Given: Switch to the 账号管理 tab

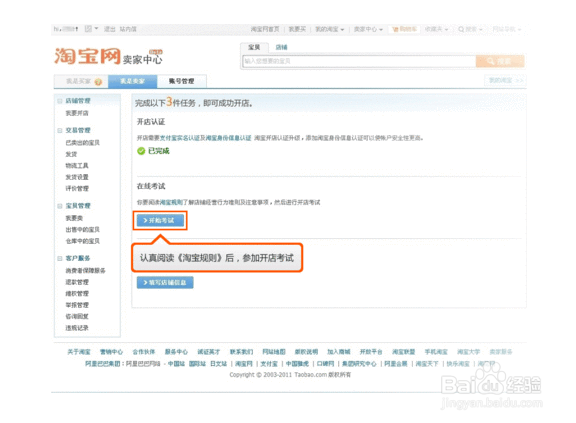Looking at the screenshot, I should pos(181,81).
